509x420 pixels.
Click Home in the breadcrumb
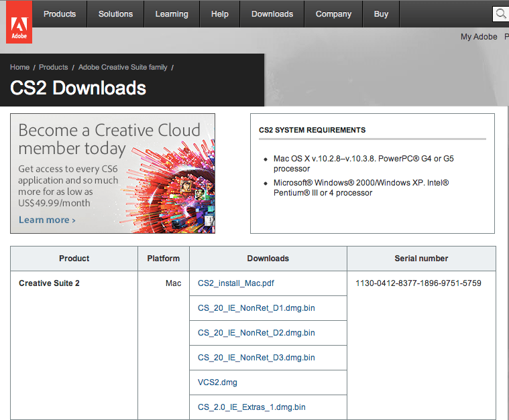point(20,67)
